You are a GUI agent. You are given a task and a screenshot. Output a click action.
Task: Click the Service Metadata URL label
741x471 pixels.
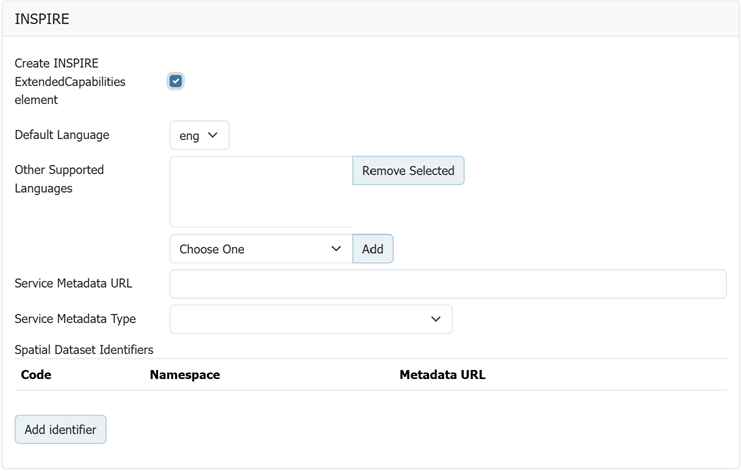[x=73, y=283]
